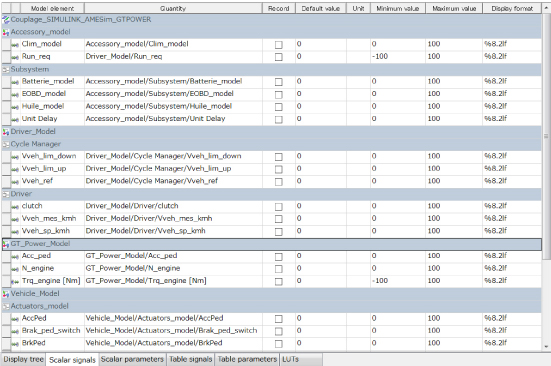Screen dimensions: 551x366
Task: Click the signal icon beside Trq_engine [Nm]
Action: tap(15, 282)
